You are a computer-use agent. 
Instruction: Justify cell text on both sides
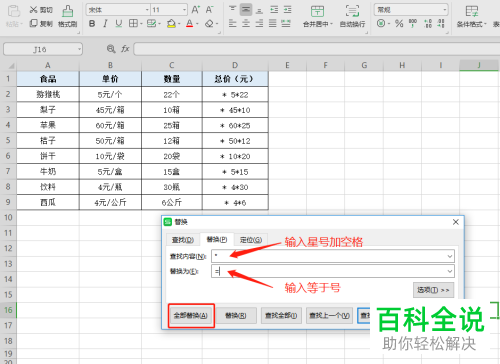point(273,24)
